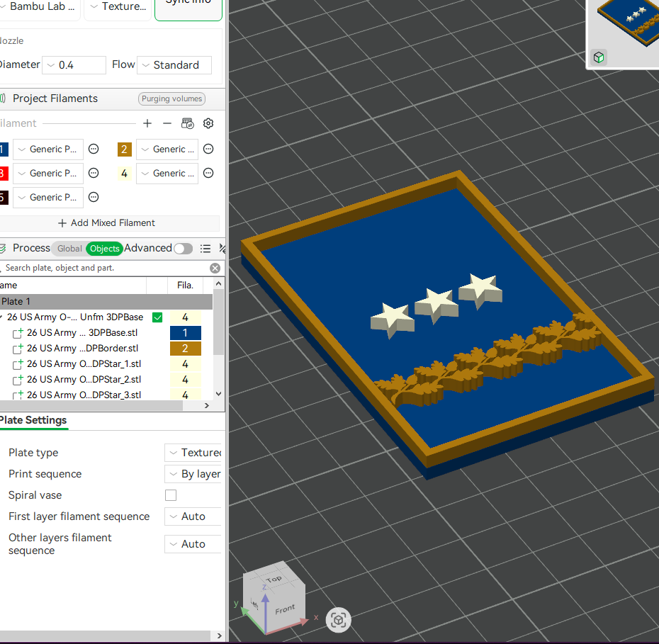Screen dimensions: 659x644
Task: Open First layer filament sequence dropdown
Action: [193, 516]
